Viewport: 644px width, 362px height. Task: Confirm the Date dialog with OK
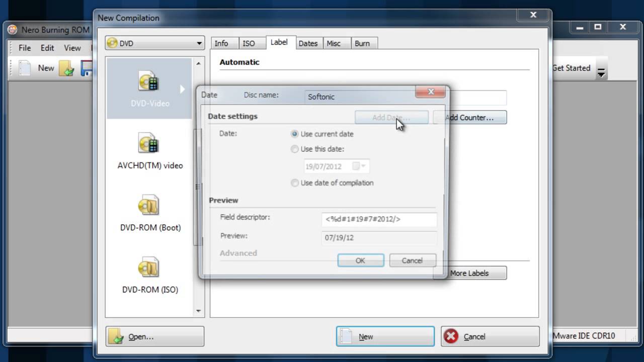coord(361,260)
